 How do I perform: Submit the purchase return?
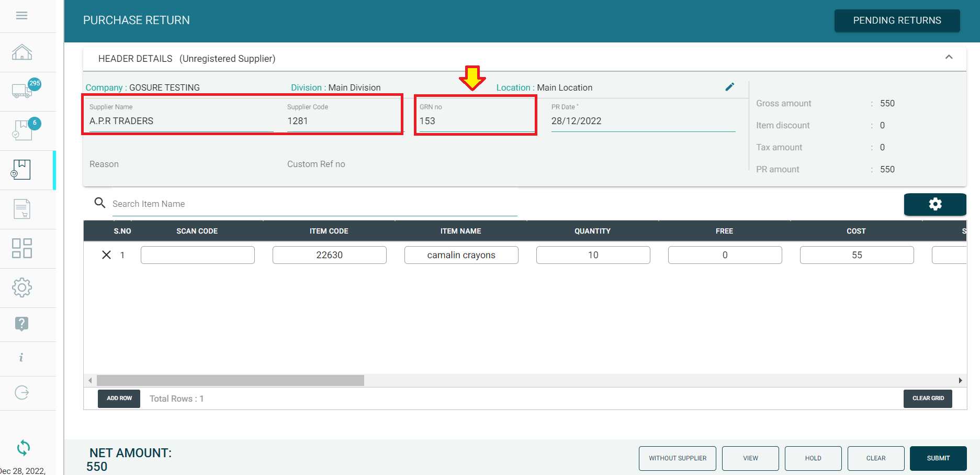[938, 458]
